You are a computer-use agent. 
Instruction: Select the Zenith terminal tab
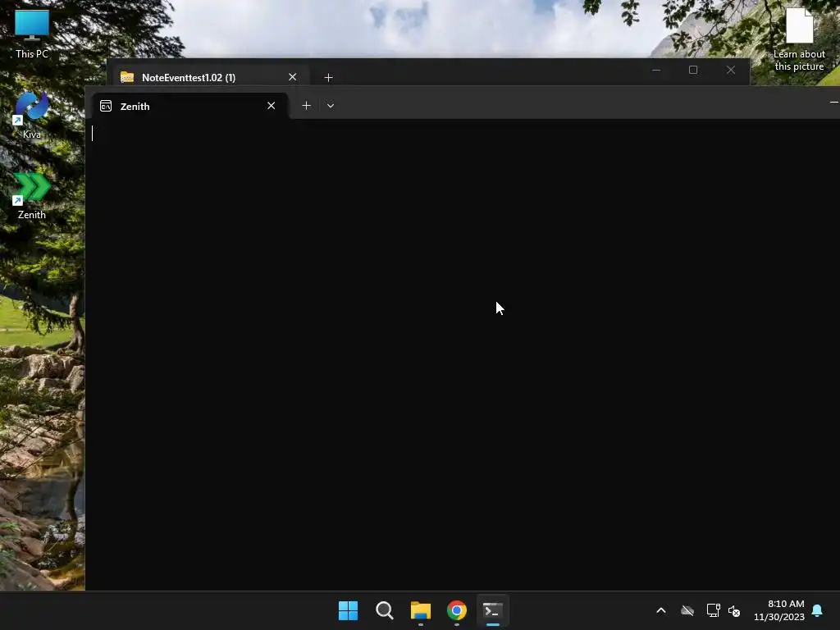click(190, 106)
